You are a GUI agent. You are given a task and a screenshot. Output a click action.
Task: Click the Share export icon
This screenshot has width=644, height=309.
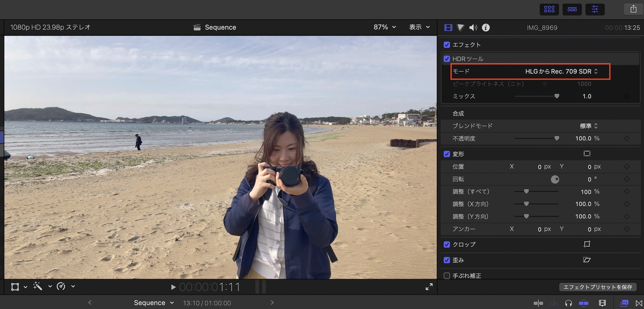tap(633, 9)
